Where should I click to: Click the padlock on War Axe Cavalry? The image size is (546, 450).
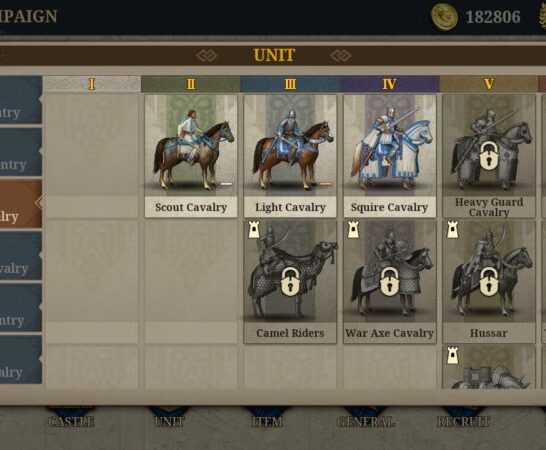click(389, 282)
